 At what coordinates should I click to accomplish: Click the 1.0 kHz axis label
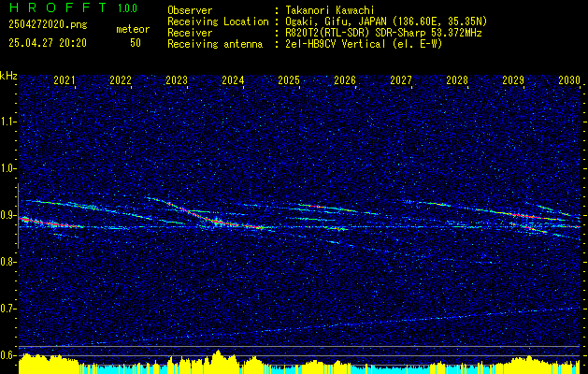click(7, 168)
